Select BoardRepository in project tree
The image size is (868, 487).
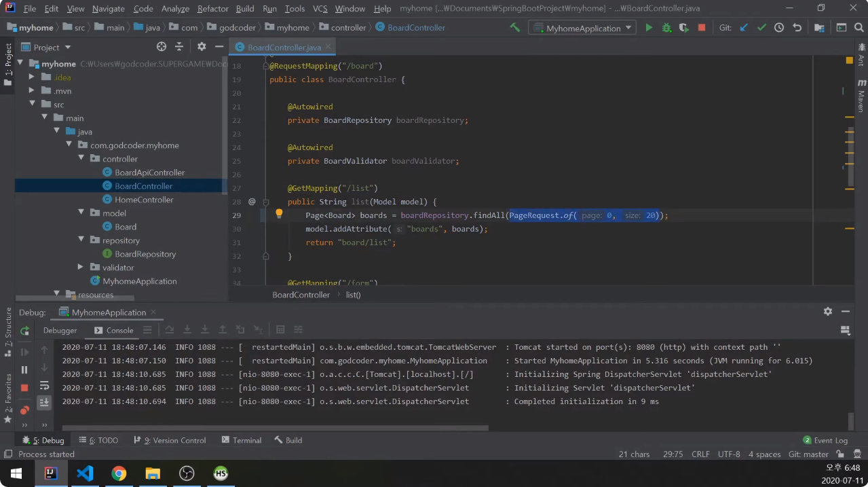145,254
